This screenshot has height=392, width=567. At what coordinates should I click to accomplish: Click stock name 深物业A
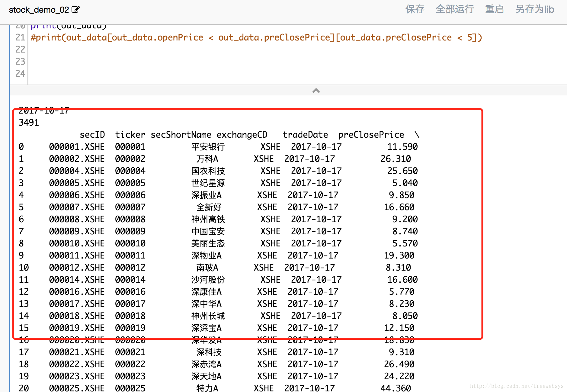(207, 255)
